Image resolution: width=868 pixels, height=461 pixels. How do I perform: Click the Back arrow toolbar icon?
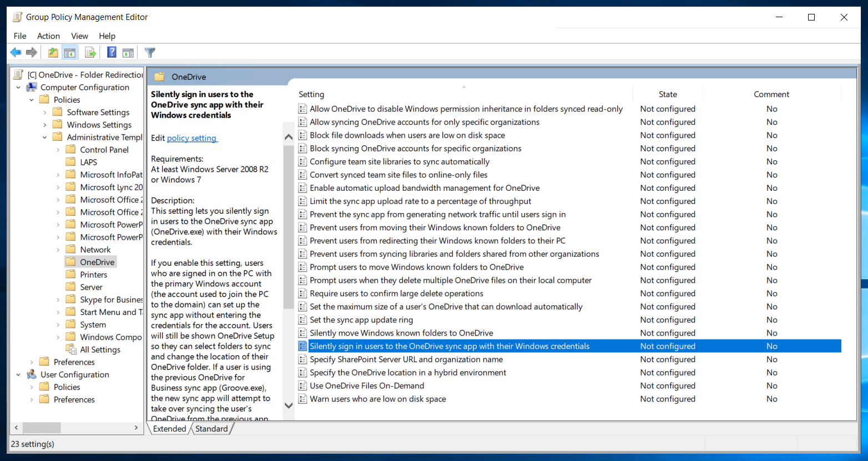[x=16, y=53]
